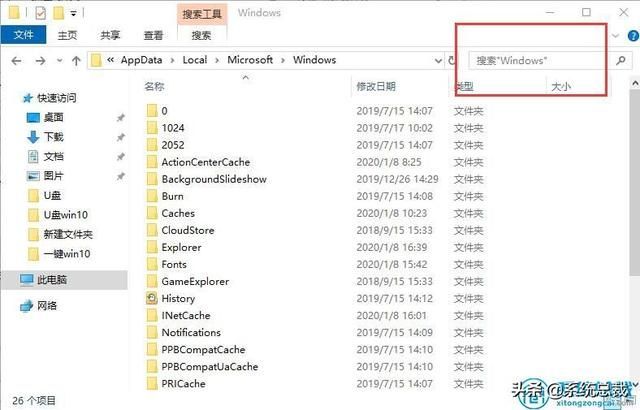Switch to the 查看 ribbon tab
The image size is (640, 410).
pyautogui.click(x=153, y=35)
